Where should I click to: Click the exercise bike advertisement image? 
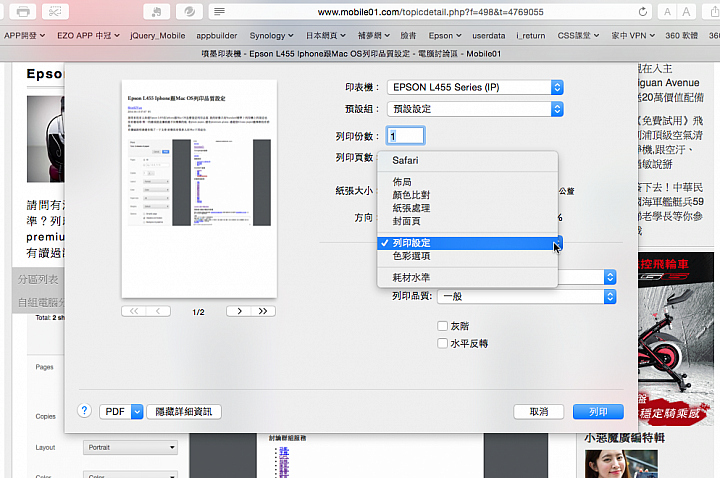(675, 339)
